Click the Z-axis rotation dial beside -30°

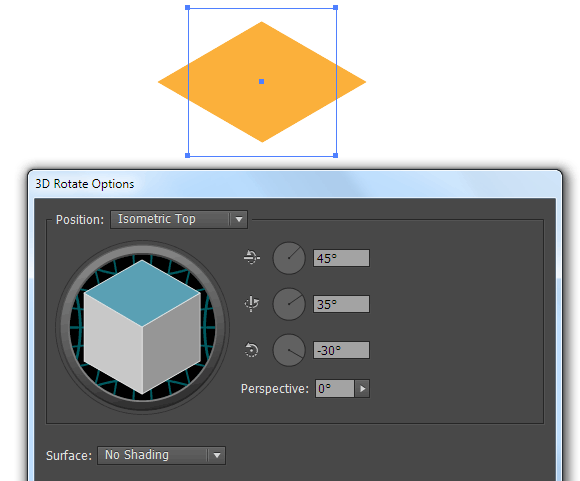[x=289, y=350]
